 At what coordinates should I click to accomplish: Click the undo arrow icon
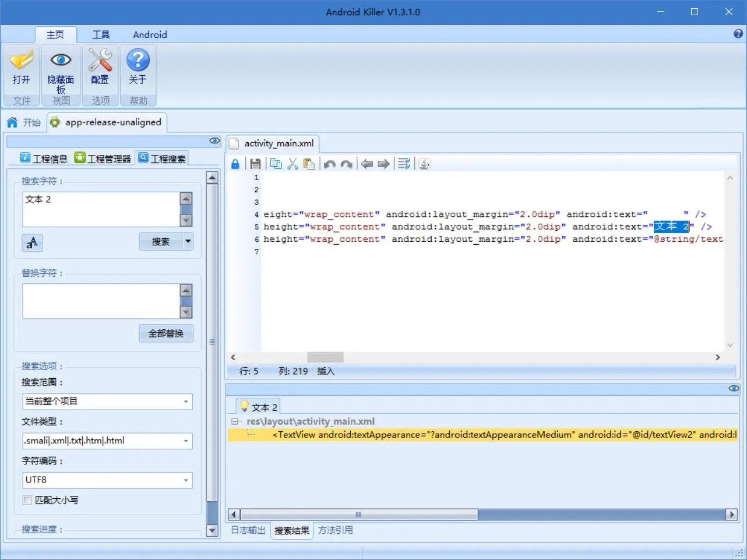coord(330,164)
